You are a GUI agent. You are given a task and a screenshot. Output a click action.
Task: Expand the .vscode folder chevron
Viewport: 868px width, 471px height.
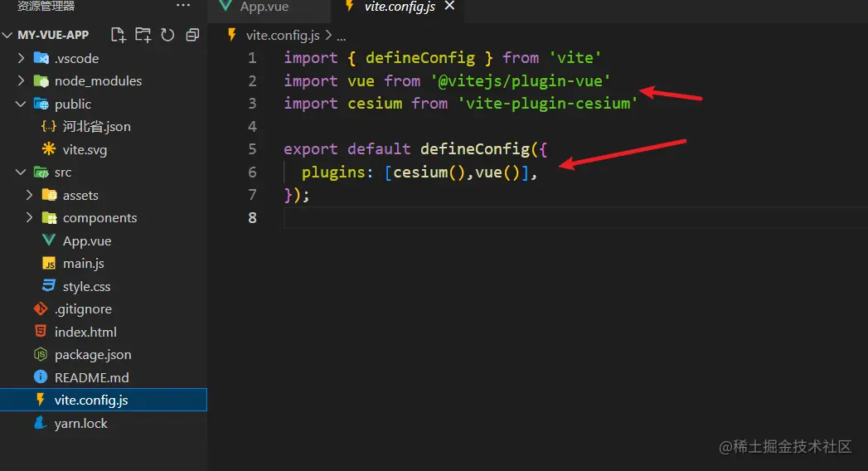point(21,58)
